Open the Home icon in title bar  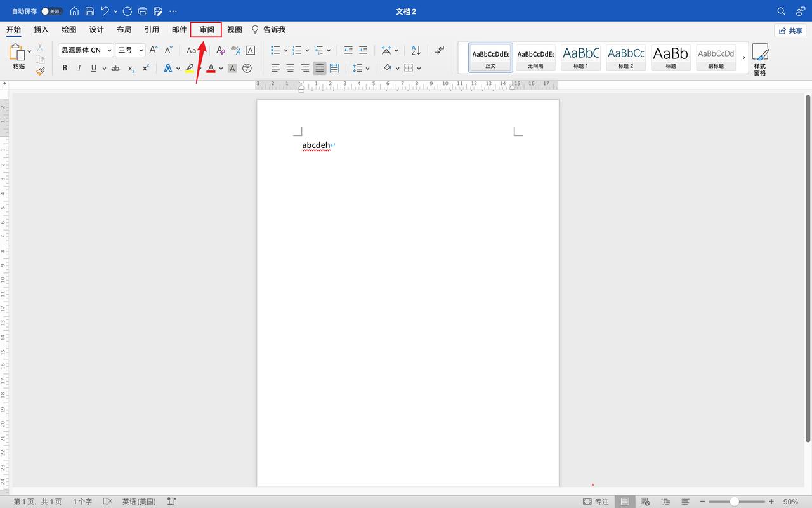click(x=74, y=11)
